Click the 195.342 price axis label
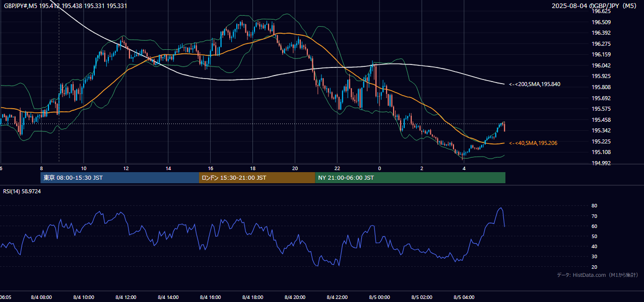Screen dimensions: 644x302 point(601,130)
